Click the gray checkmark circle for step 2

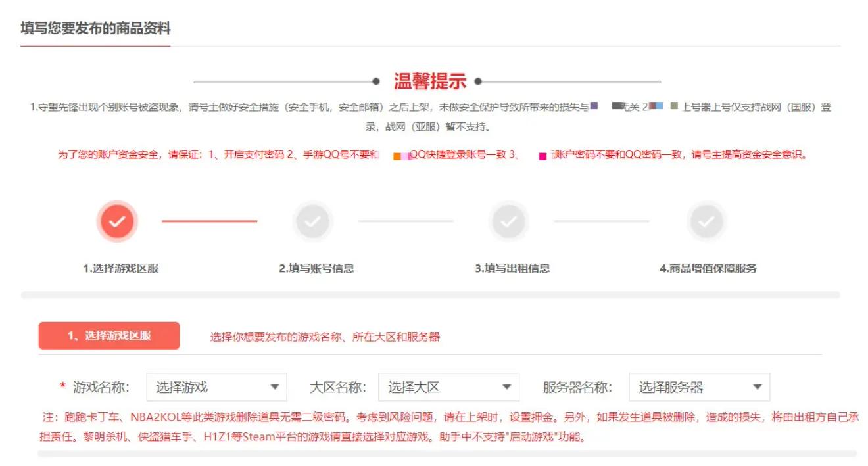314,221
